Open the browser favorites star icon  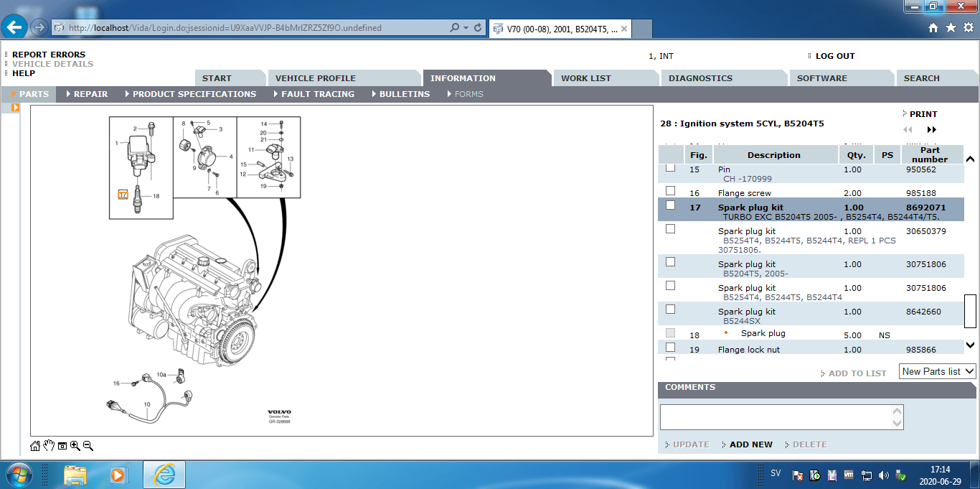pyautogui.click(x=951, y=27)
